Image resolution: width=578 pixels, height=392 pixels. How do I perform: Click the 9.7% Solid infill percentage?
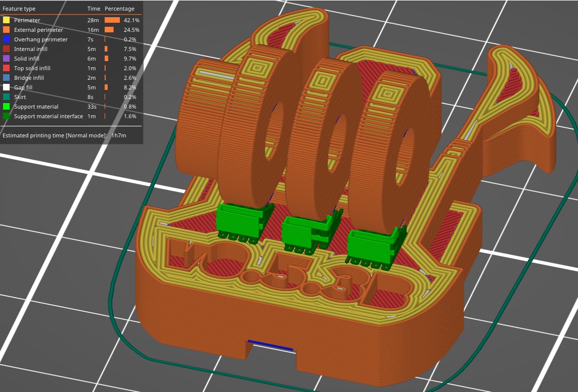point(130,59)
